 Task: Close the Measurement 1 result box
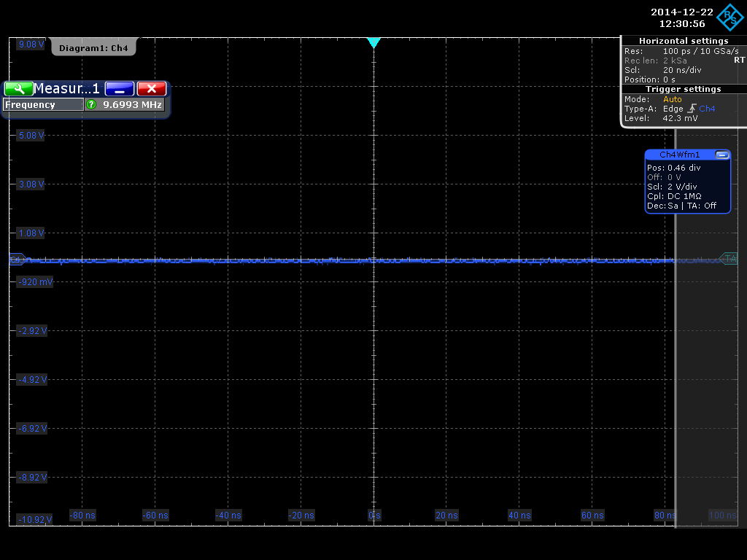[152, 88]
